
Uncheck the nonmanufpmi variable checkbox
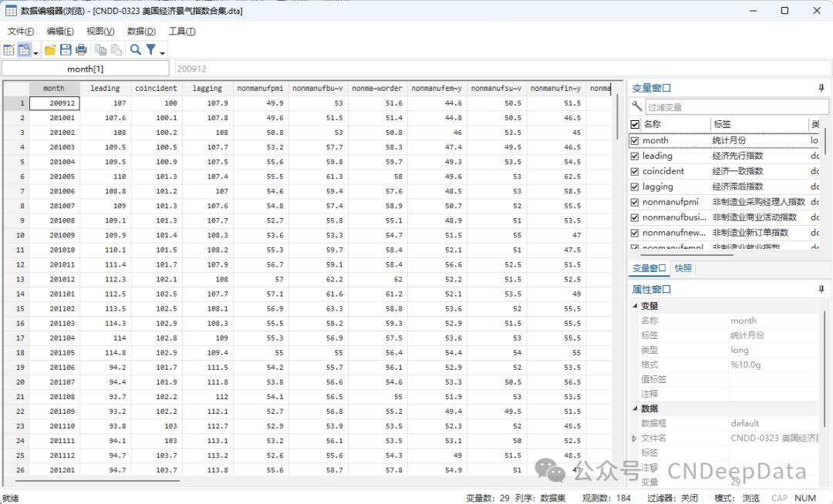634,202
